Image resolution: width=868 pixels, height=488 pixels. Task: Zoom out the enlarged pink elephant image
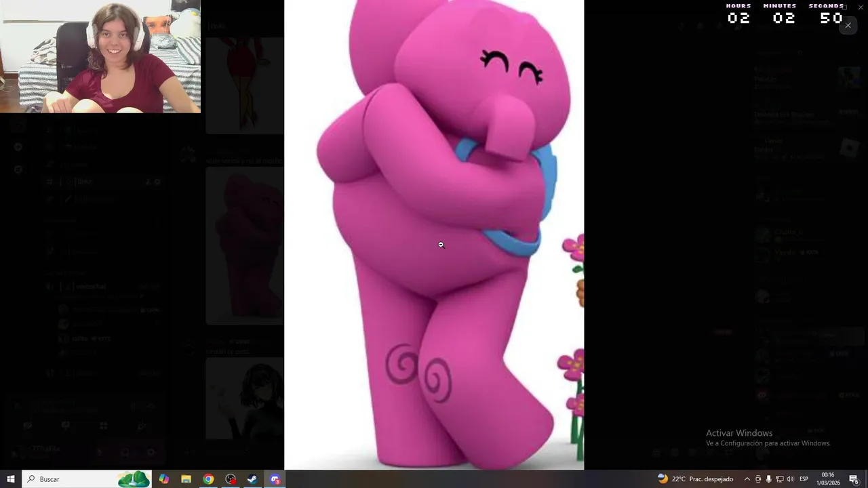[434, 235]
